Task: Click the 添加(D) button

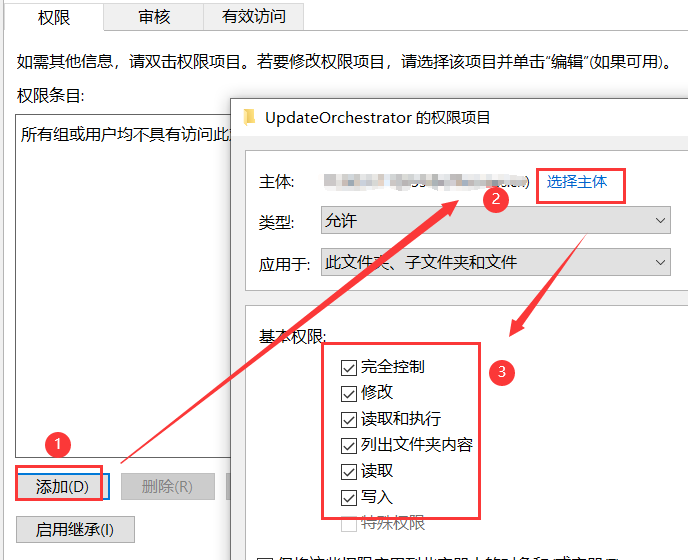Action: tap(62, 486)
